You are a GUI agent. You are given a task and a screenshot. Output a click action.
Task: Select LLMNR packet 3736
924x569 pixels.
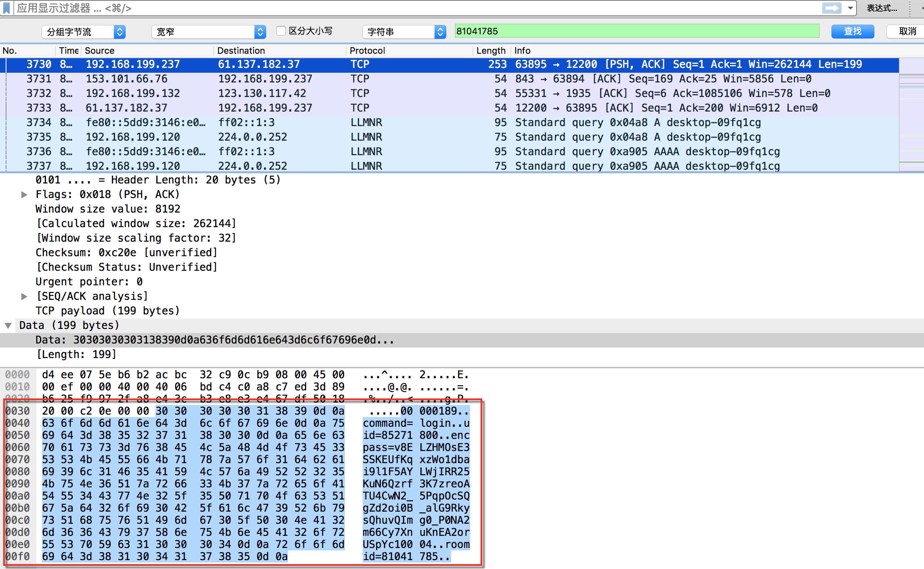tap(449, 152)
